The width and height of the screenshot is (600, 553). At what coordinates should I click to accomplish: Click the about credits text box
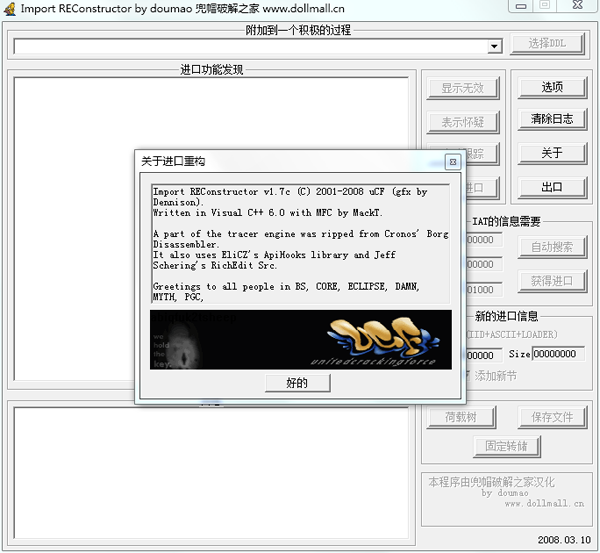(301, 244)
